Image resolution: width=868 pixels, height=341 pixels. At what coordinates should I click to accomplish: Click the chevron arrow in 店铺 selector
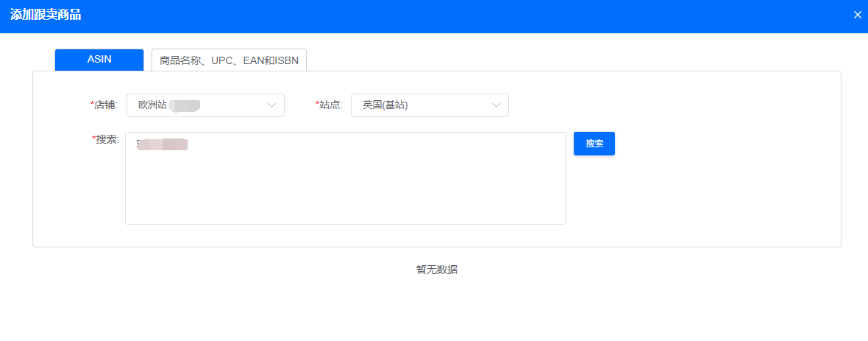tap(271, 105)
